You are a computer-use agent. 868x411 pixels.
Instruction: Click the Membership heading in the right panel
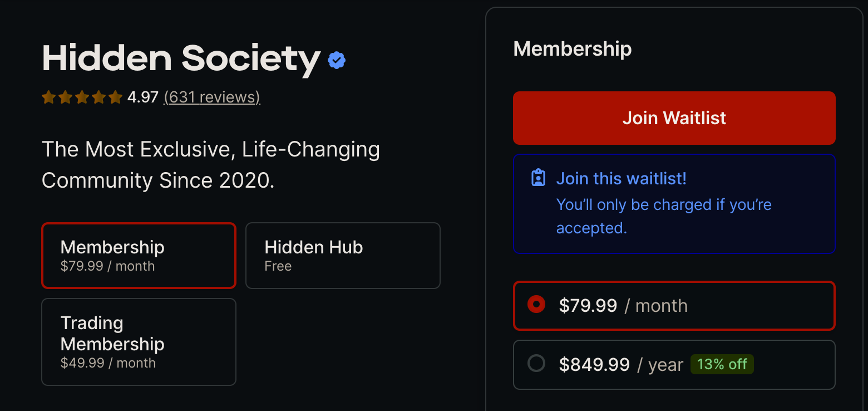click(572, 49)
